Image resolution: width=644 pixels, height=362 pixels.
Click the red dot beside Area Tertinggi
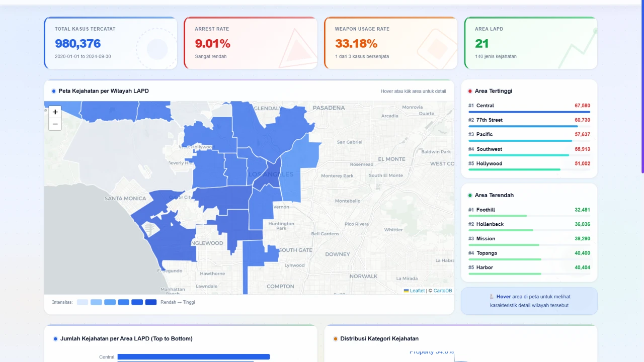[470, 91]
